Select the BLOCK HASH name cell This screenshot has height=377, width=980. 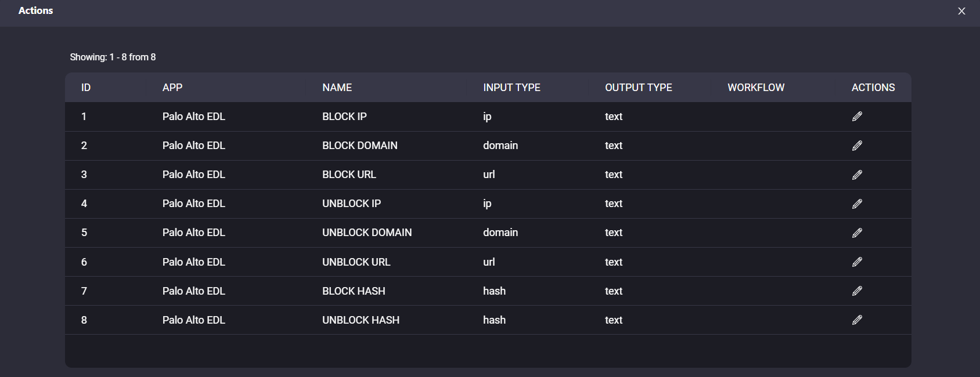tap(354, 291)
